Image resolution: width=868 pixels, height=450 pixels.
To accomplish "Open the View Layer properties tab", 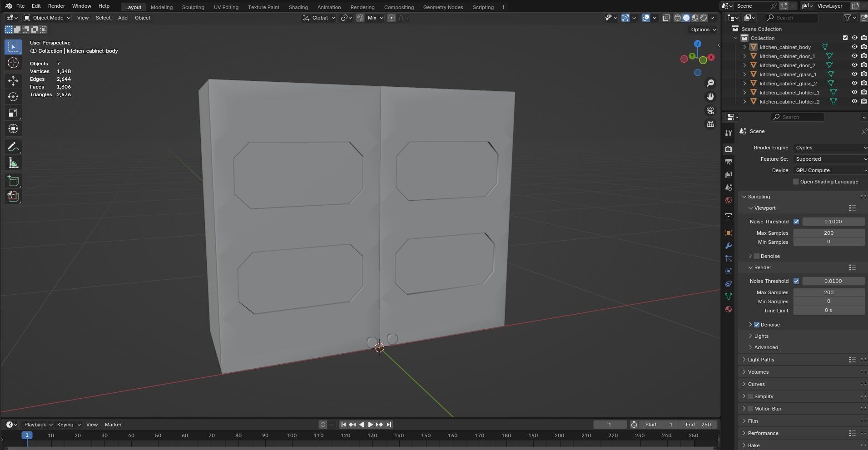I will point(729,175).
